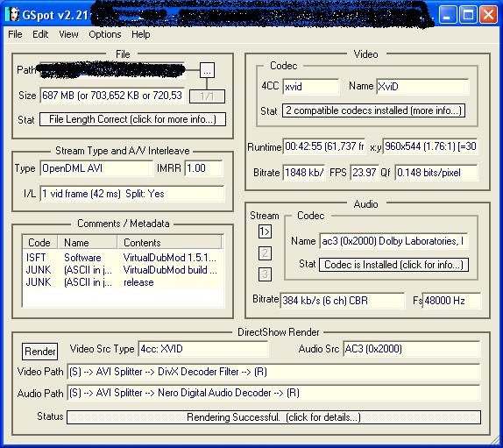This screenshot has height=448, width=503.
Task: Click the Contents column header
Action: 169,242
